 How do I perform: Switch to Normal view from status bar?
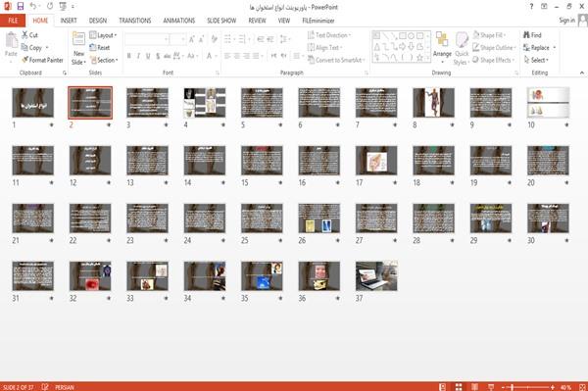pyautogui.click(x=443, y=387)
